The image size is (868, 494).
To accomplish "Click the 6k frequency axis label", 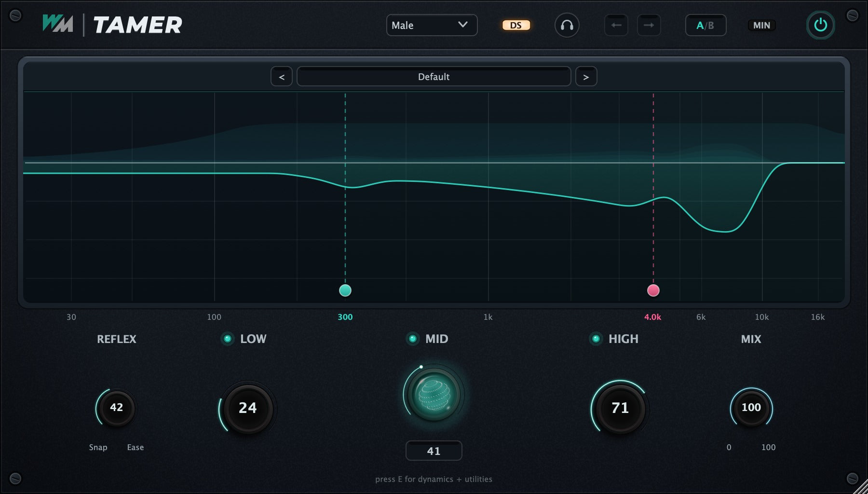I will pos(701,317).
